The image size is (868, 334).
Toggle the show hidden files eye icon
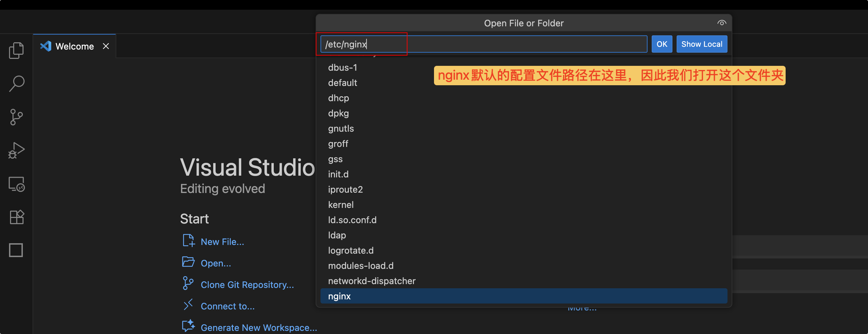click(x=722, y=23)
